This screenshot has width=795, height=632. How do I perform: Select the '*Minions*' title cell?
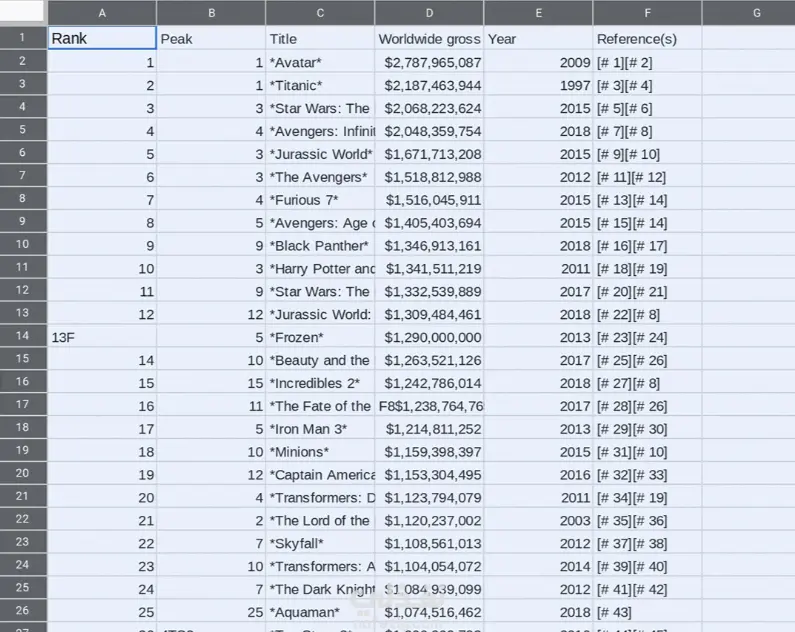tap(320, 451)
